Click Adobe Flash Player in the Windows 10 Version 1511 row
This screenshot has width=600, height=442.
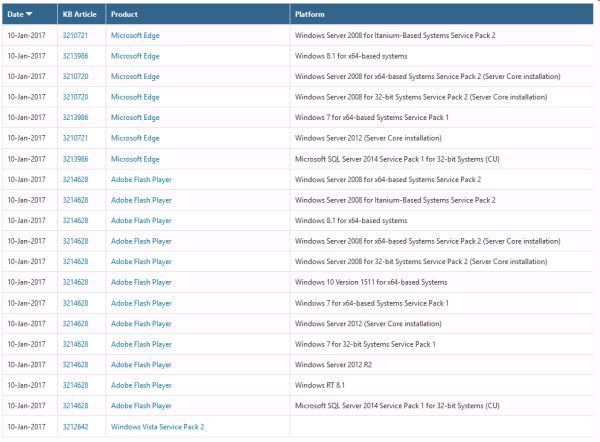coord(141,282)
